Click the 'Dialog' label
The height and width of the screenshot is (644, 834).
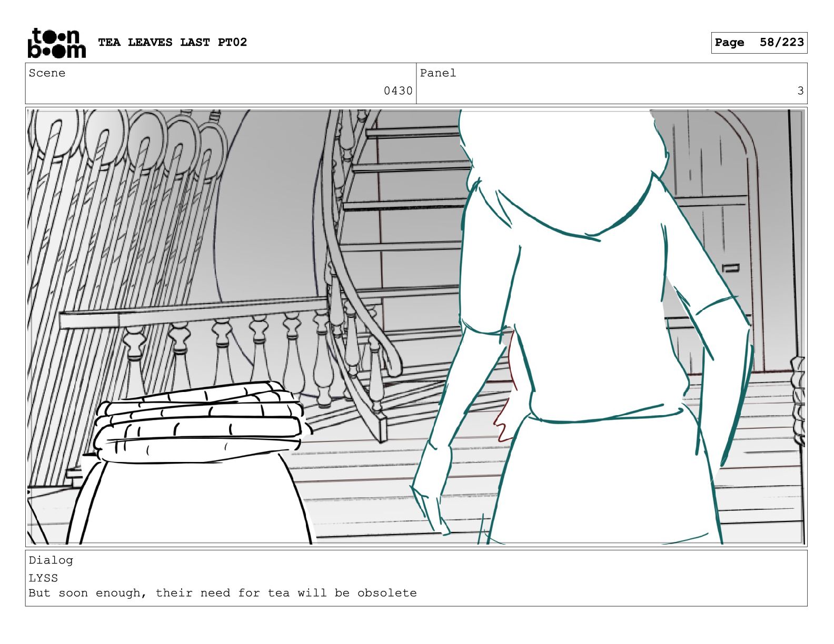point(51,560)
